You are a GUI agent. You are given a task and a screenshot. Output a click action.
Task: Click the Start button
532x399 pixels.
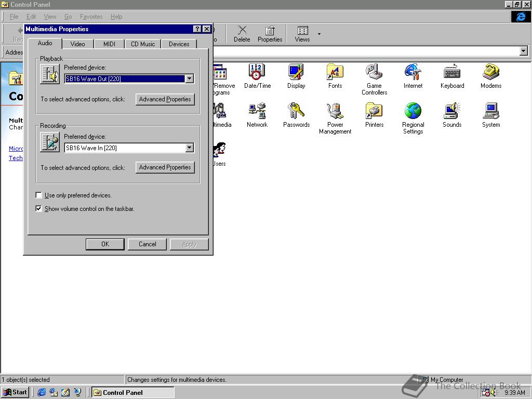[15, 392]
